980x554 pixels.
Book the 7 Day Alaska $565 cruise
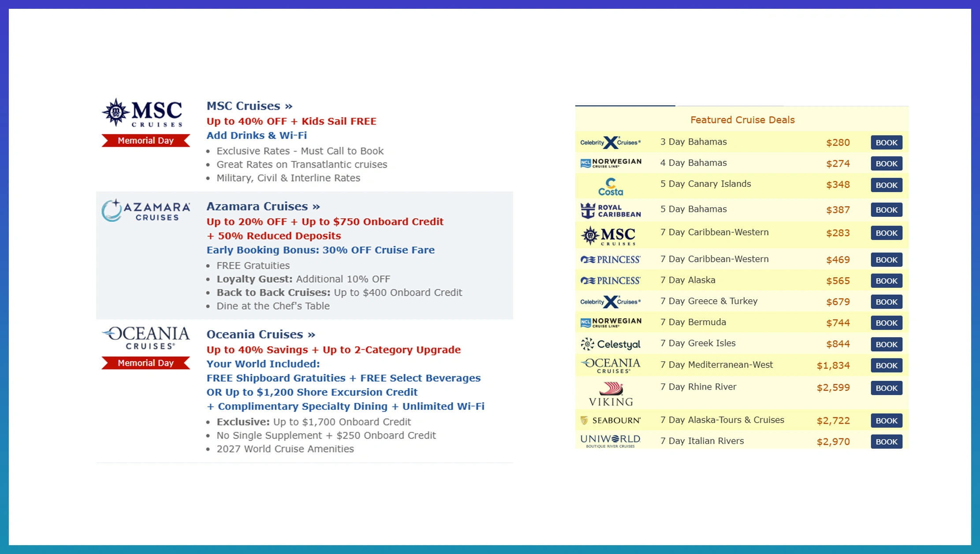click(887, 281)
